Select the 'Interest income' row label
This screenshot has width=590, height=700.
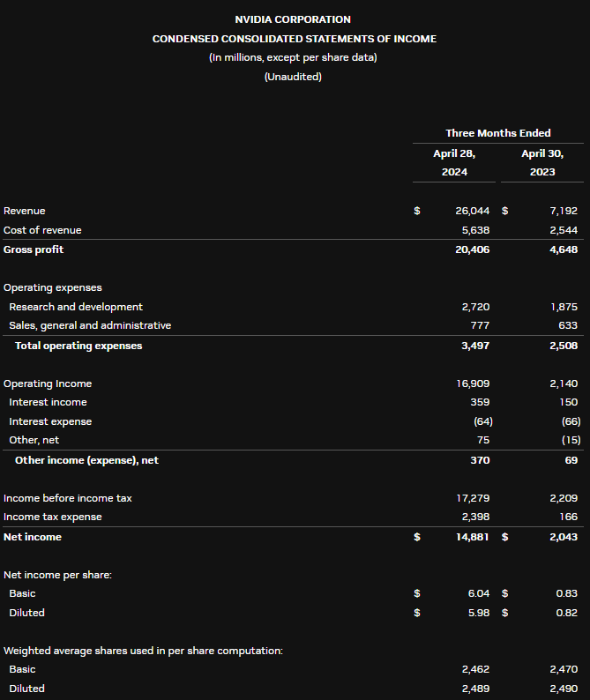click(48, 402)
